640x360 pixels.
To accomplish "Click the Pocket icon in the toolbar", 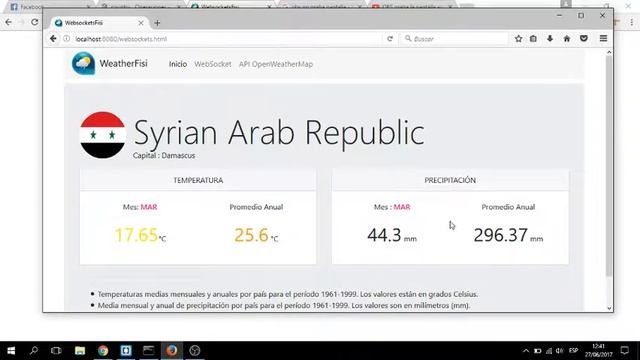I will 584,39.
